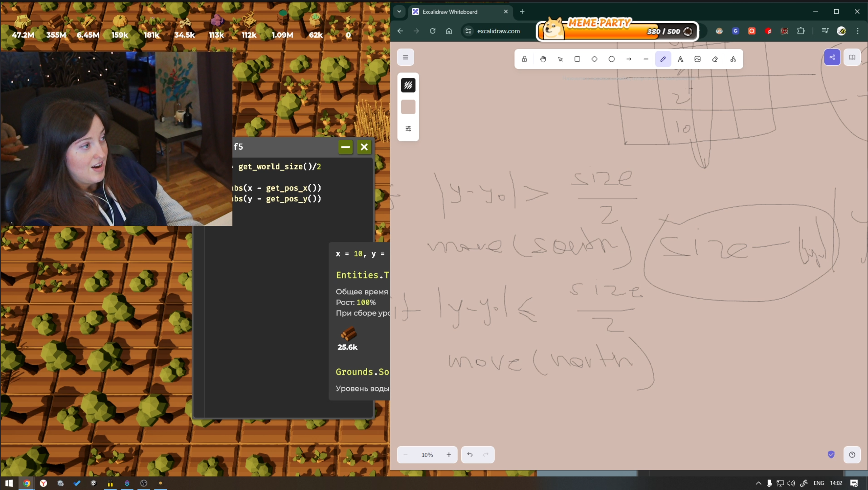The image size is (868, 490).
Task: Toggle the keep-tool-active lock
Action: 524,59
